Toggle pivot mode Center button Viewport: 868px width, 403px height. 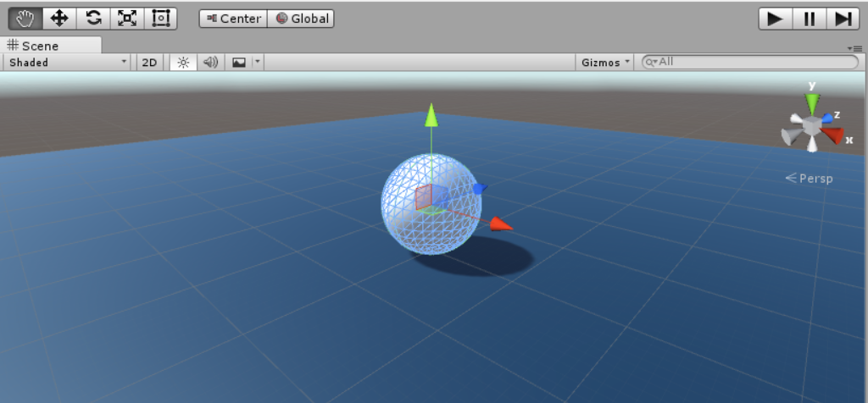[233, 19]
